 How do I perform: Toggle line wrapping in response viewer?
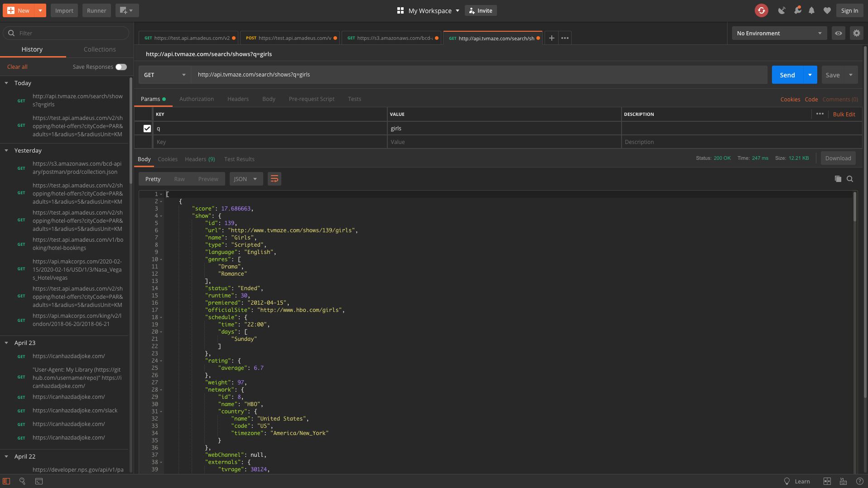coord(274,178)
